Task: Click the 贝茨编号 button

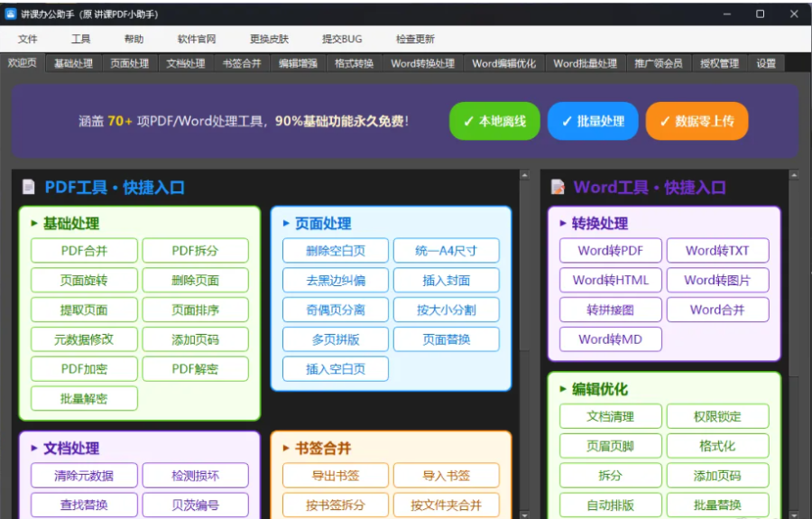Action: coord(195,505)
